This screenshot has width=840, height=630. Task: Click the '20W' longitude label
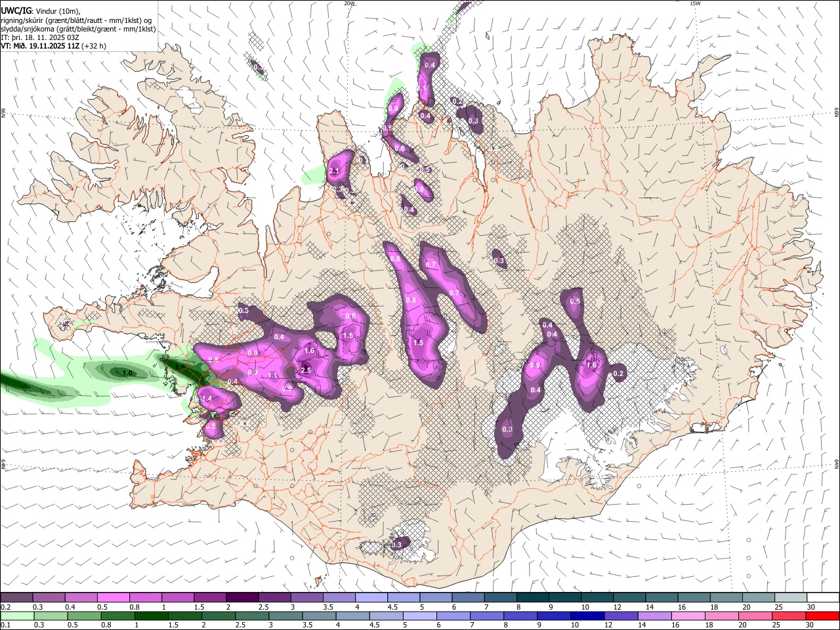click(349, 3)
